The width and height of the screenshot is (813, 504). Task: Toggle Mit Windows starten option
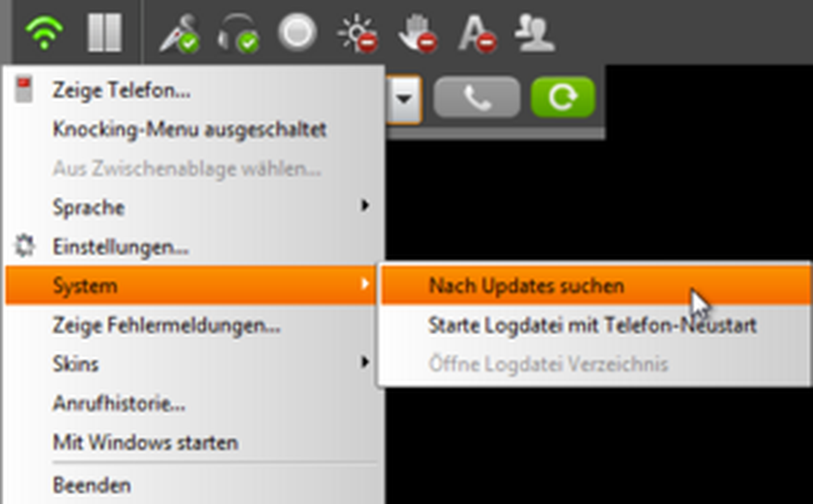[191, 442]
